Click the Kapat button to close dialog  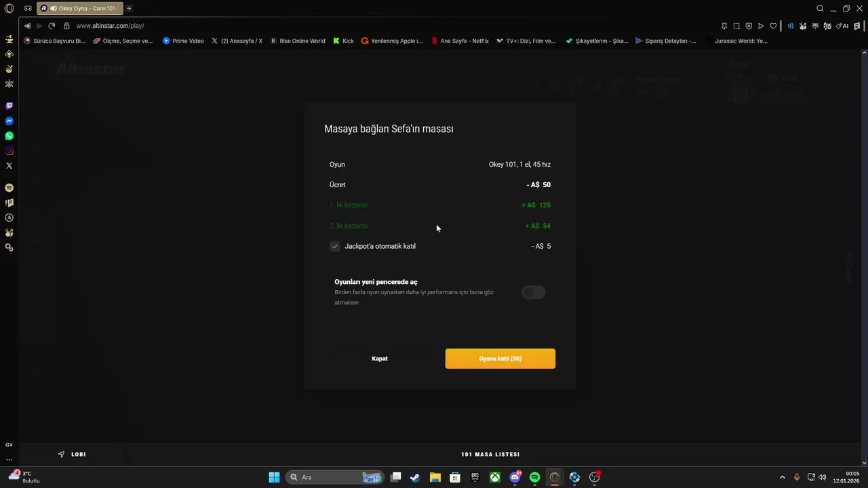point(380,359)
